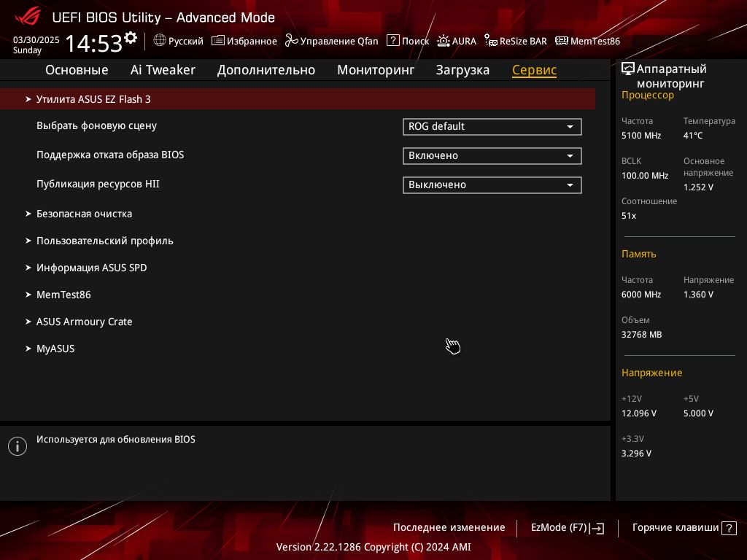The image size is (747, 560).
Task: Open the Публикация ресурсов HII dropdown
Action: point(492,184)
